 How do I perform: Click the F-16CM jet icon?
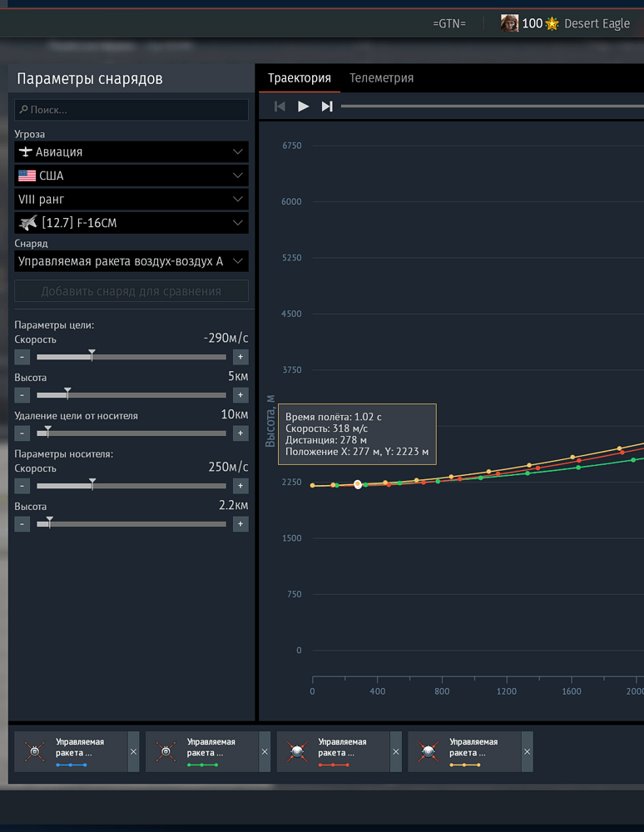(28, 223)
